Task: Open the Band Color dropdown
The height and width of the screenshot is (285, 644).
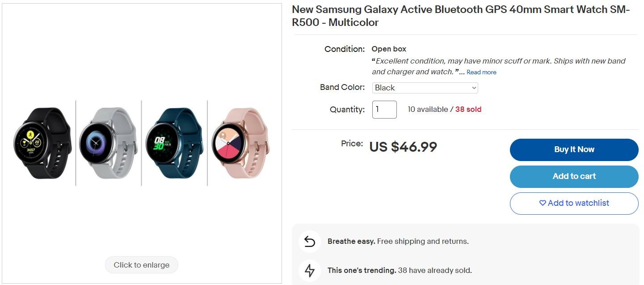Action: pyautogui.click(x=425, y=88)
